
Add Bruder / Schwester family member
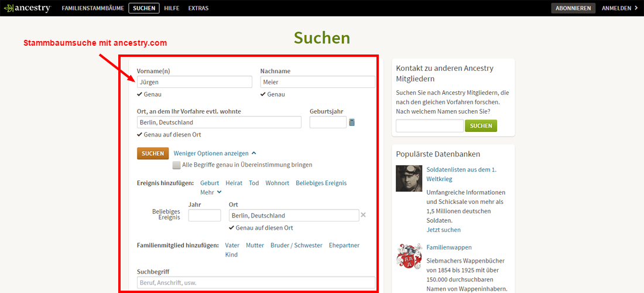click(297, 246)
